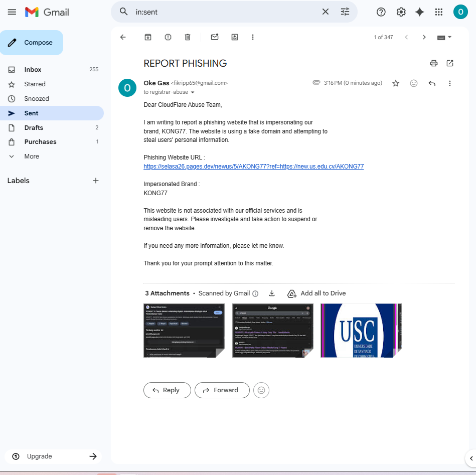The height and width of the screenshot is (475, 476).
Task: Open the message More menu near reply
Action: pyautogui.click(x=449, y=83)
